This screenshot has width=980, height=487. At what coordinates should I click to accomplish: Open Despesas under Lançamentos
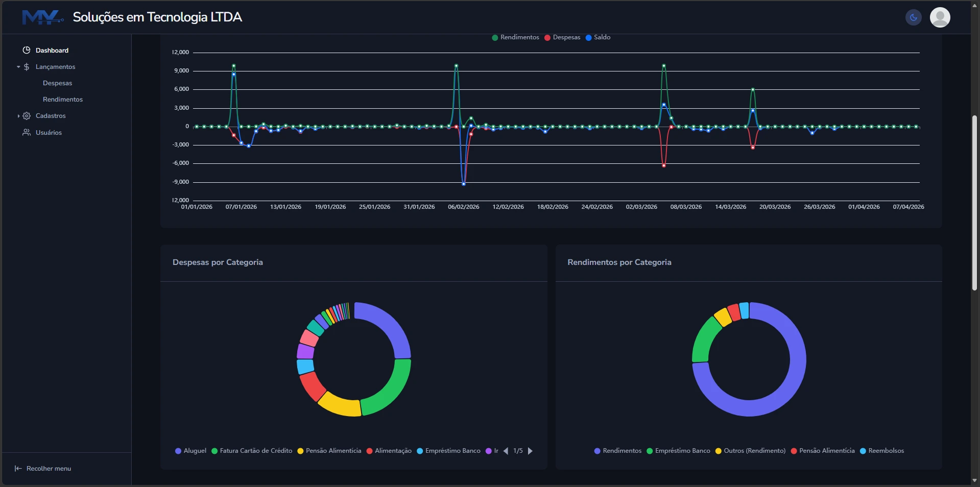(x=57, y=83)
